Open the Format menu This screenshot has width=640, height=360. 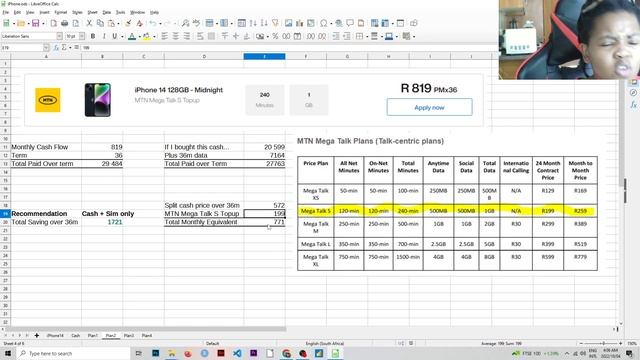click(x=60, y=13)
